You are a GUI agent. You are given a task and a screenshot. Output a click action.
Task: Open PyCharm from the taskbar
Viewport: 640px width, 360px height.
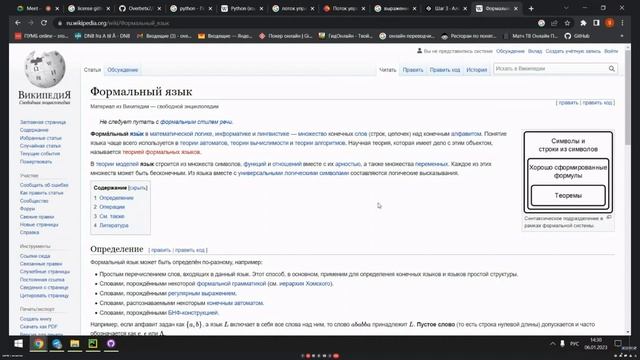coord(93,344)
